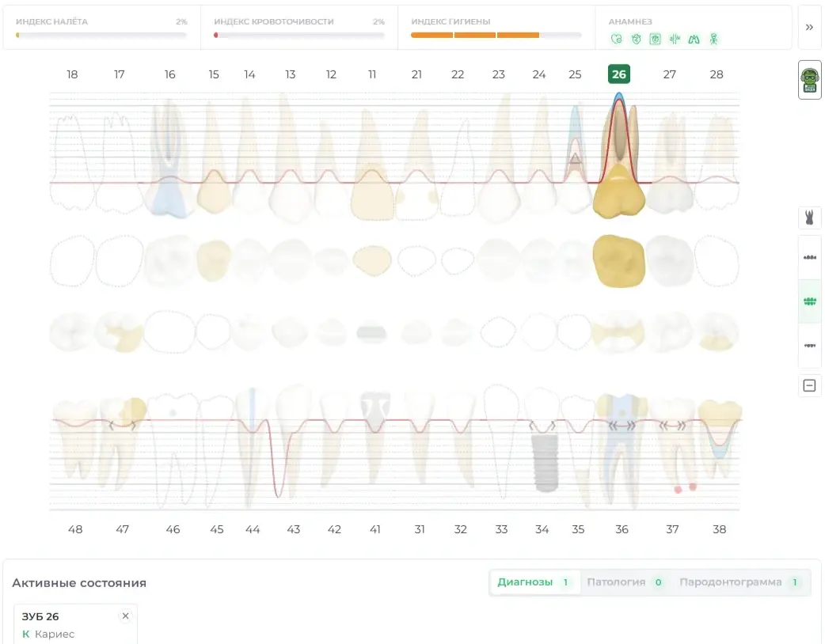The image size is (825, 644).
Task: Select tooth number 43 label
Action: [x=294, y=529]
